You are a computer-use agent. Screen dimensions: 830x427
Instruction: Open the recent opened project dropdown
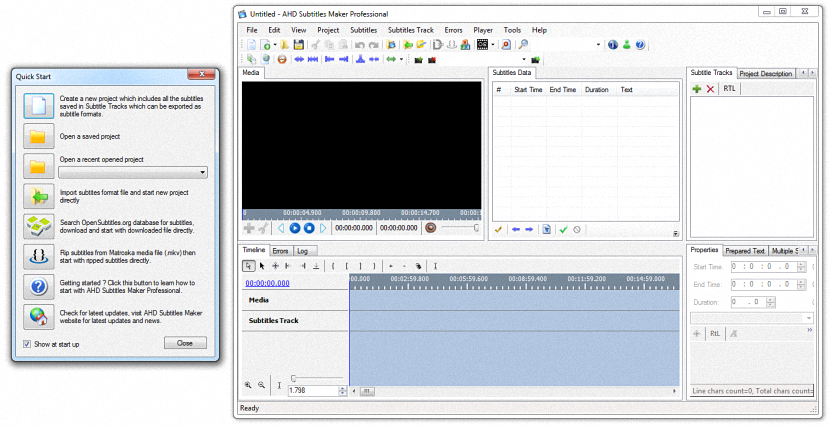tap(133, 172)
